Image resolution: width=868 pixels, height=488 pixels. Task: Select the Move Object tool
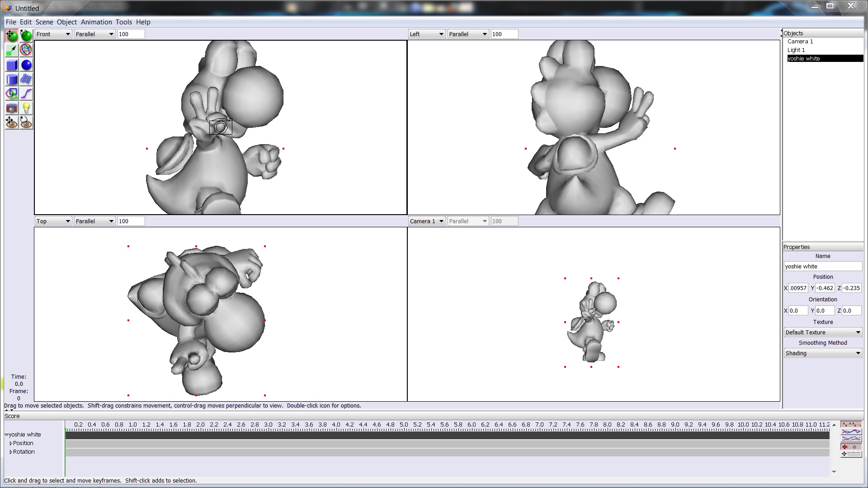(12, 36)
